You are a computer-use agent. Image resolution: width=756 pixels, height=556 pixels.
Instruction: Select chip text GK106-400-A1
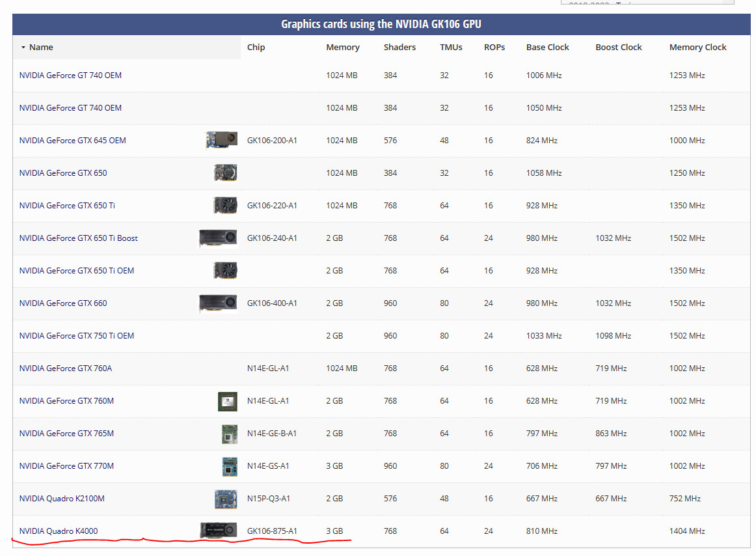(272, 303)
